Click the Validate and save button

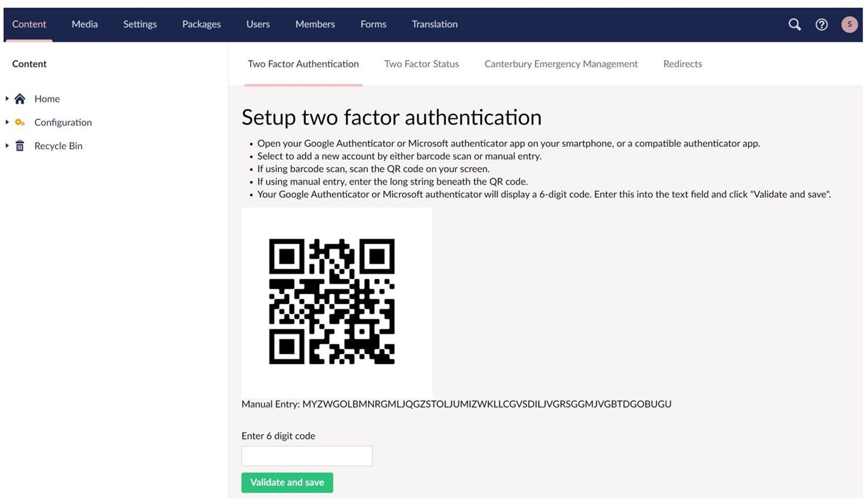click(287, 482)
